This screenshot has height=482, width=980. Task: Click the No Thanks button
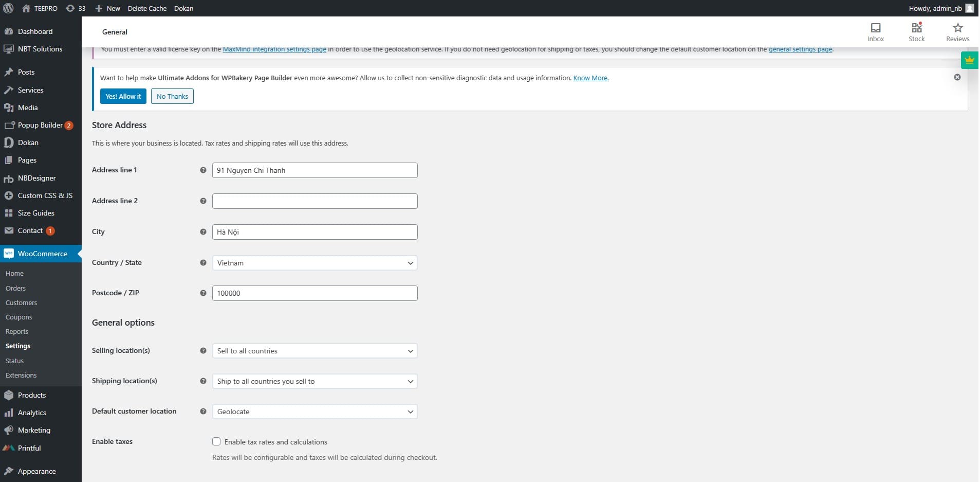click(x=172, y=96)
